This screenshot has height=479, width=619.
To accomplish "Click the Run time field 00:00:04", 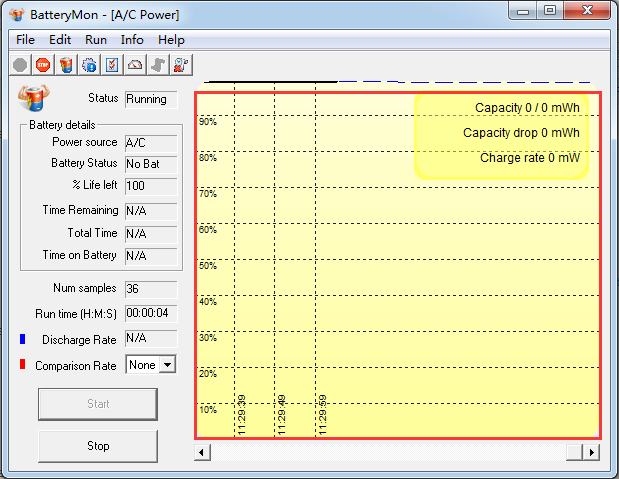I will (151, 314).
